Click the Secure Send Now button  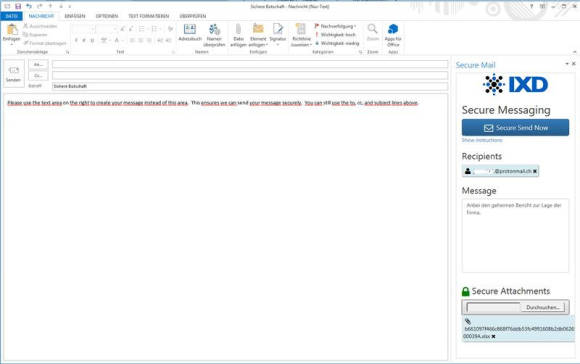pos(515,128)
